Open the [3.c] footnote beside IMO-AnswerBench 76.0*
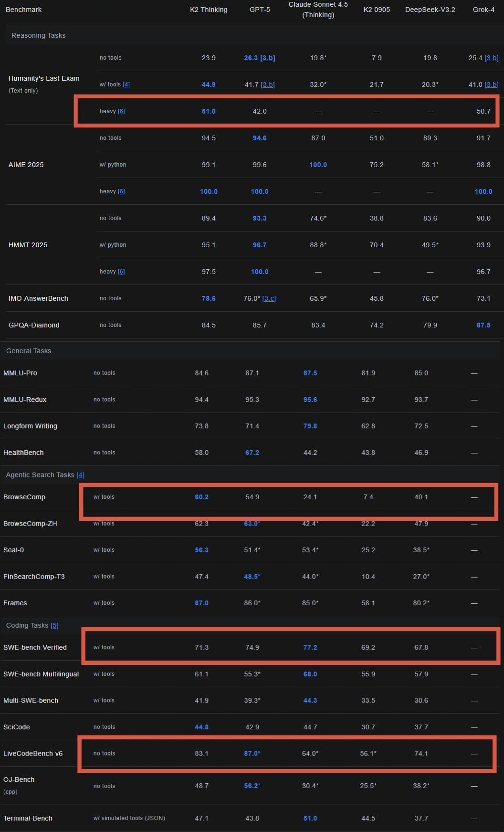 [x=269, y=298]
